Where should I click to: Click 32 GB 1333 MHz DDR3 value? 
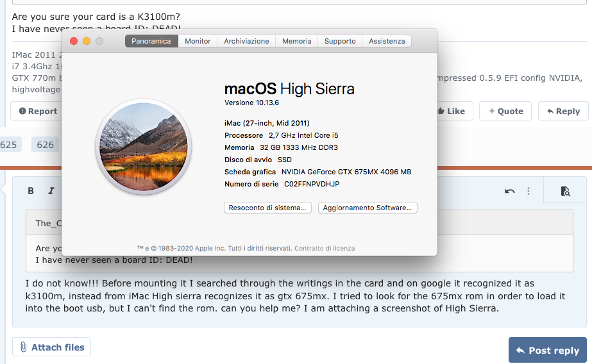(x=299, y=147)
